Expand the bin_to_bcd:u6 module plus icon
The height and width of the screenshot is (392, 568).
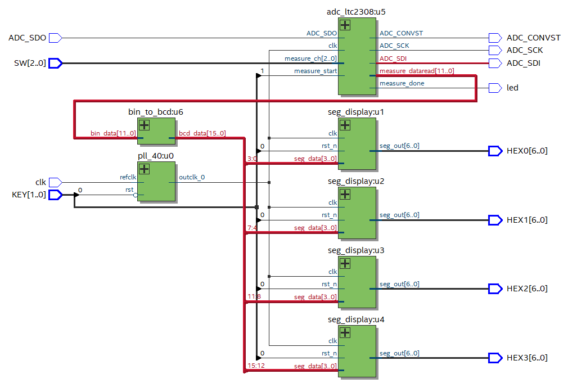tap(145, 125)
